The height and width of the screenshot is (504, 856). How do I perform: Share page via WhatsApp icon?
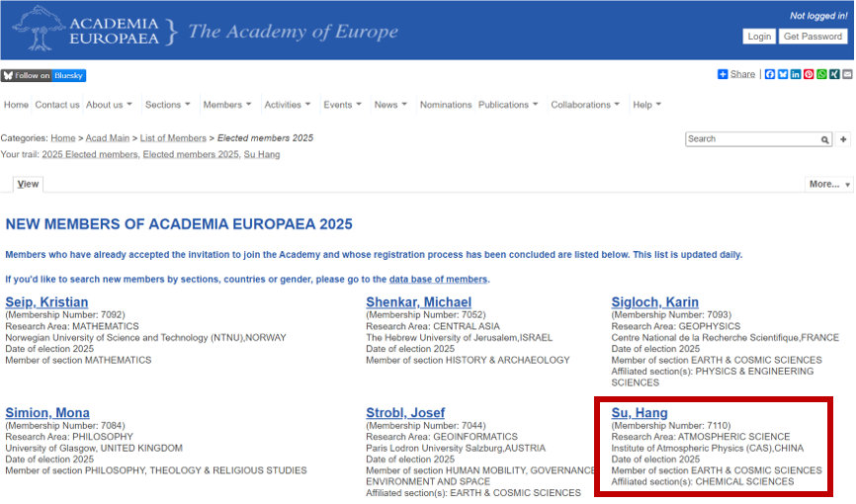[x=821, y=75]
